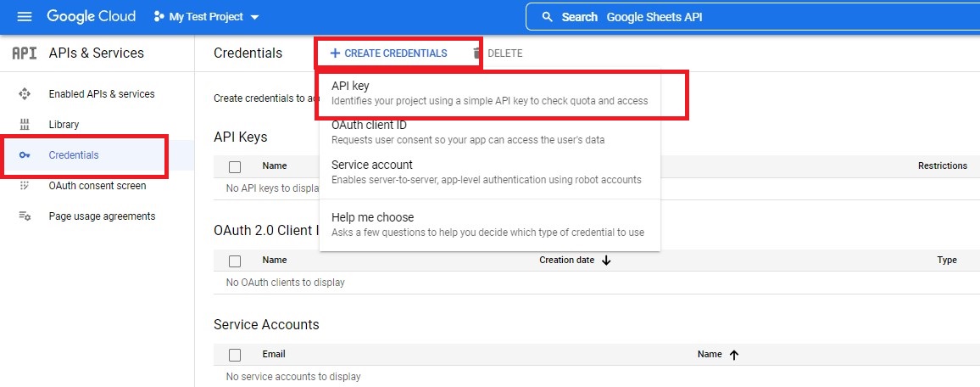Click the API Keys section heading
Viewport: 980px width, 387px height.
tap(241, 137)
